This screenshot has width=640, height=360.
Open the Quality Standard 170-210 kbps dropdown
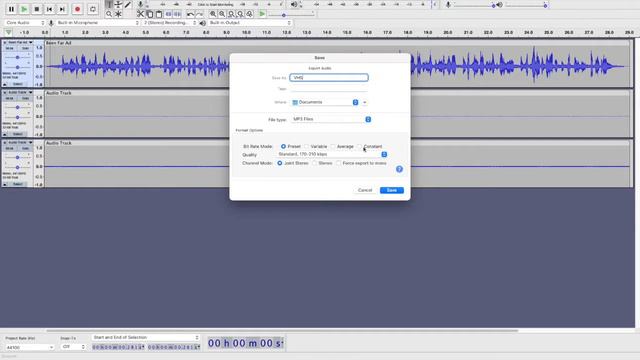pos(332,154)
